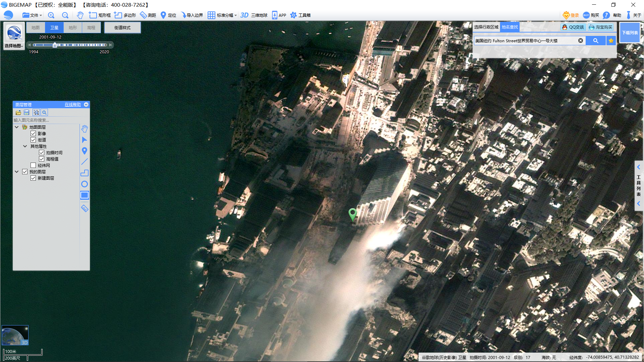Toggle the 我的图层 checkbox
The height and width of the screenshot is (362, 644).
(25, 172)
